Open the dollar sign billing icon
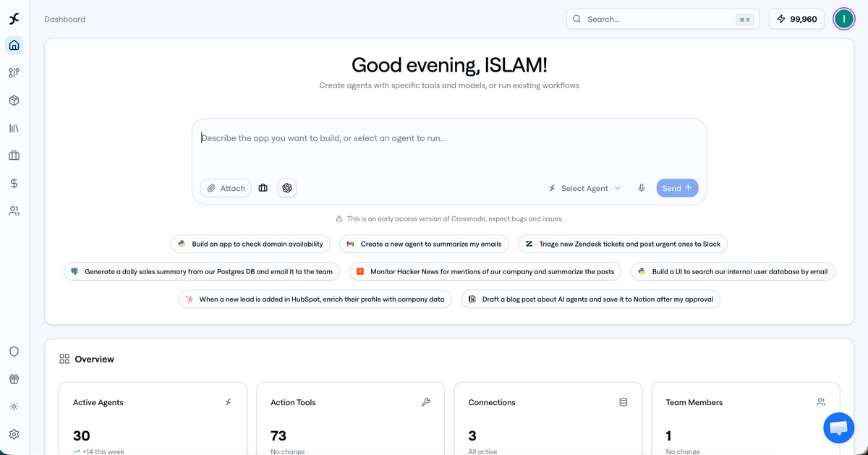 (14, 184)
